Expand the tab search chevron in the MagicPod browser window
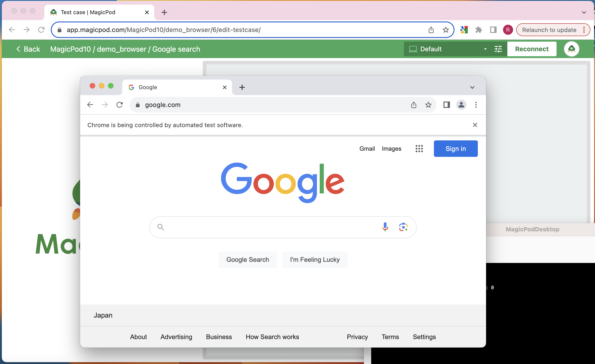This screenshot has height=364, width=595. click(584, 12)
